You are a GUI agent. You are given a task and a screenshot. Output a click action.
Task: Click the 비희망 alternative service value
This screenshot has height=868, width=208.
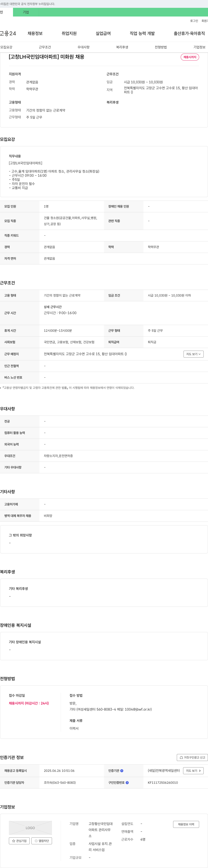tap(48, 516)
